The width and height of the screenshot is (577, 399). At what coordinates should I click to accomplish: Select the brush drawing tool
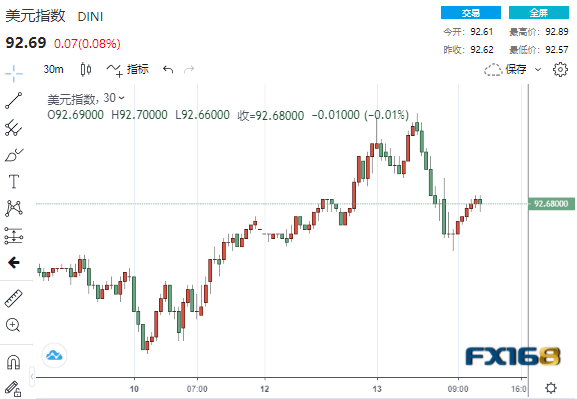[14, 155]
